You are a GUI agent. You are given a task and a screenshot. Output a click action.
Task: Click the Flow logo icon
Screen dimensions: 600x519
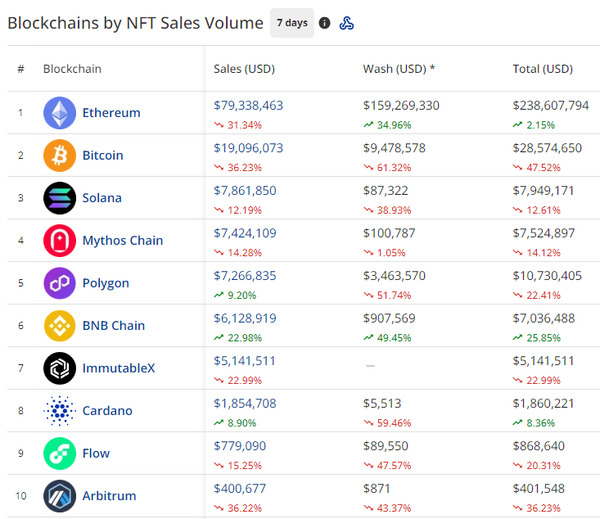pos(60,453)
